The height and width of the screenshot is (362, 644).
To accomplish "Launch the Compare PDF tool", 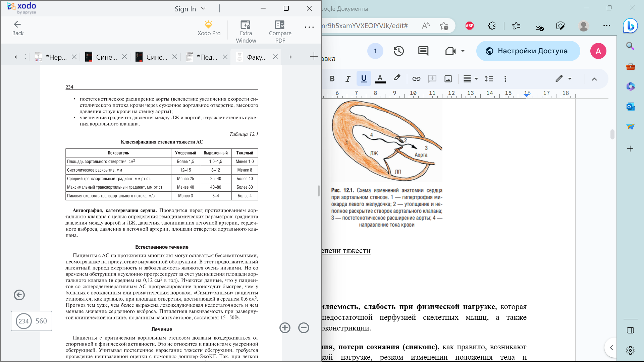I will pos(280,32).
